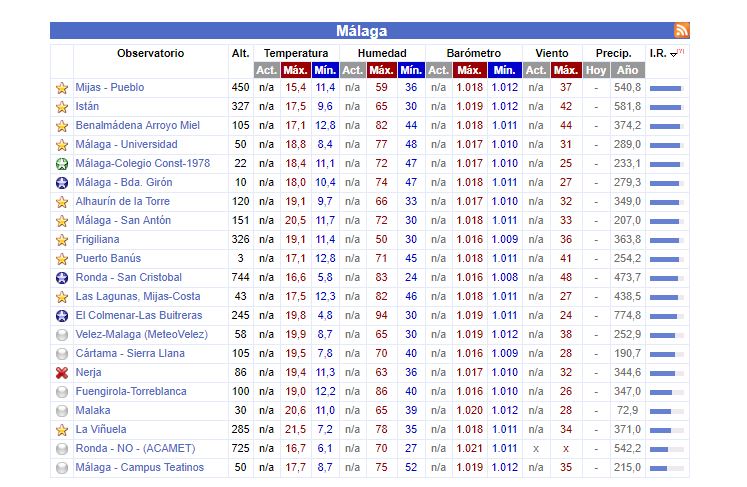Click the blue star badge beside El Colmenar-Las Buitreras
This screenshot has height=487, width=747.
pos(62,315)
